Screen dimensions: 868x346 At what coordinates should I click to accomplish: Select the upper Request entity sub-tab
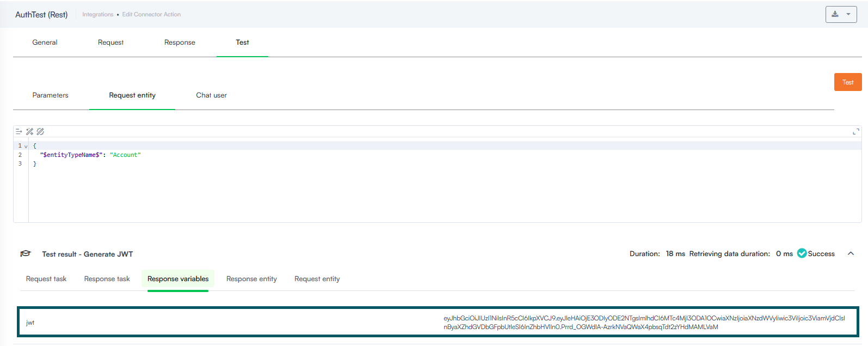[x=132, y=95]
